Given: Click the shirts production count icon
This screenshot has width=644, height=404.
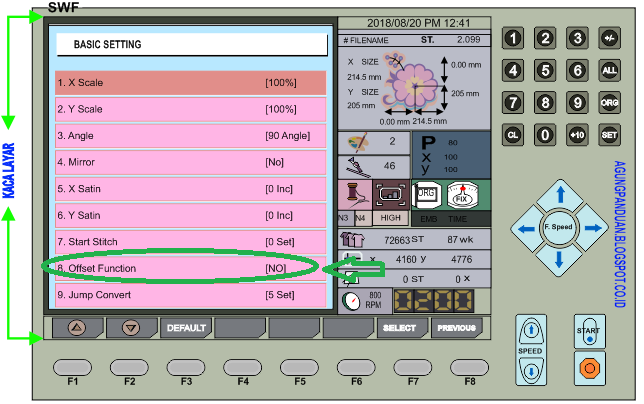Looking at the screenshot, I should (x=352, y=239).
